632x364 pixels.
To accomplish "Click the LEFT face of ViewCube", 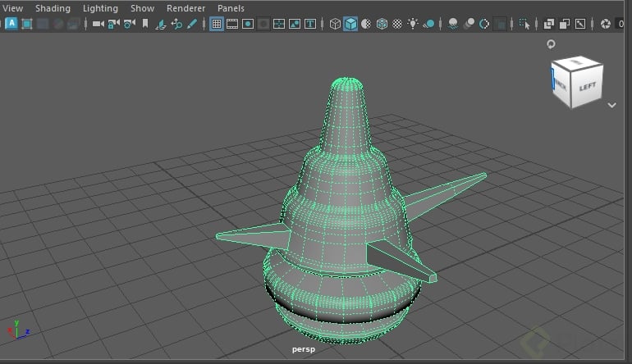I will [588, 85].
